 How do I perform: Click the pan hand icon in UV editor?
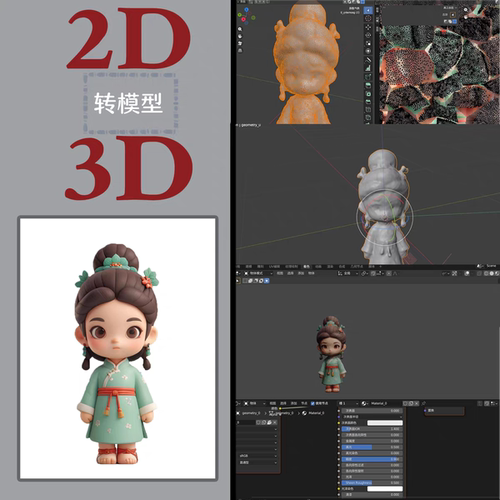[x=466, y=17]
